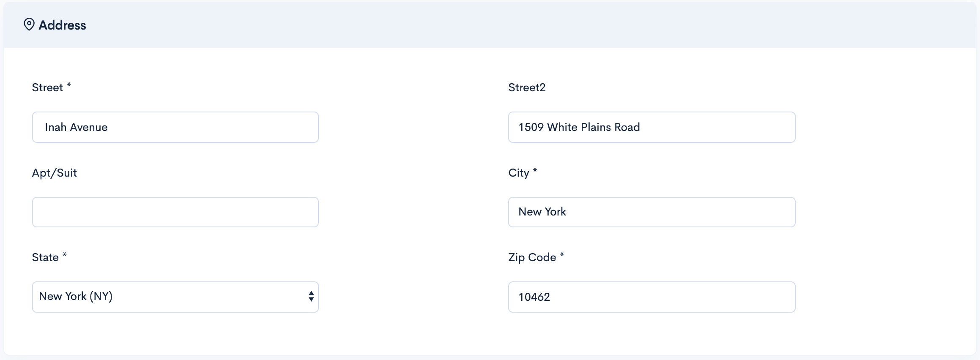The width and height of the screenshot is (980, 360).
Task: Click the Street field label
Action: click(47, 87)
